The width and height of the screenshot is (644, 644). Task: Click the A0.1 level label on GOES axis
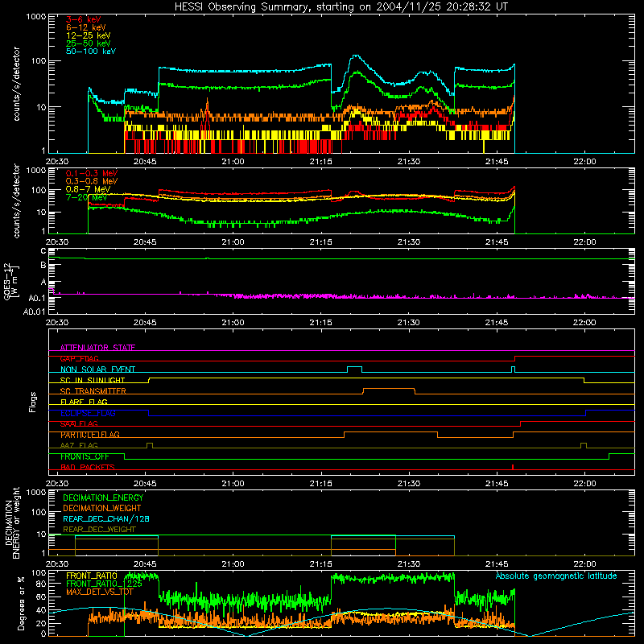[x=36, y=298]
